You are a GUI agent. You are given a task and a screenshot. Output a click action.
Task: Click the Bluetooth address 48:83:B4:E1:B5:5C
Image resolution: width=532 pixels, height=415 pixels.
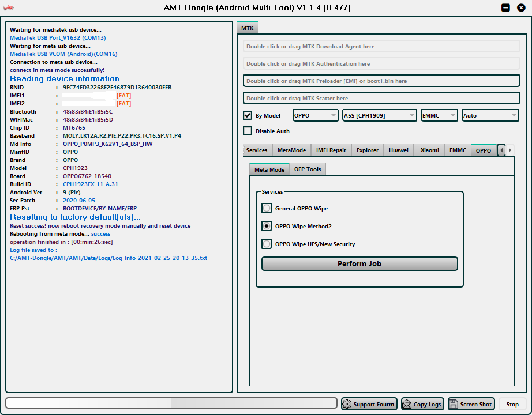(x=88, y=112)
